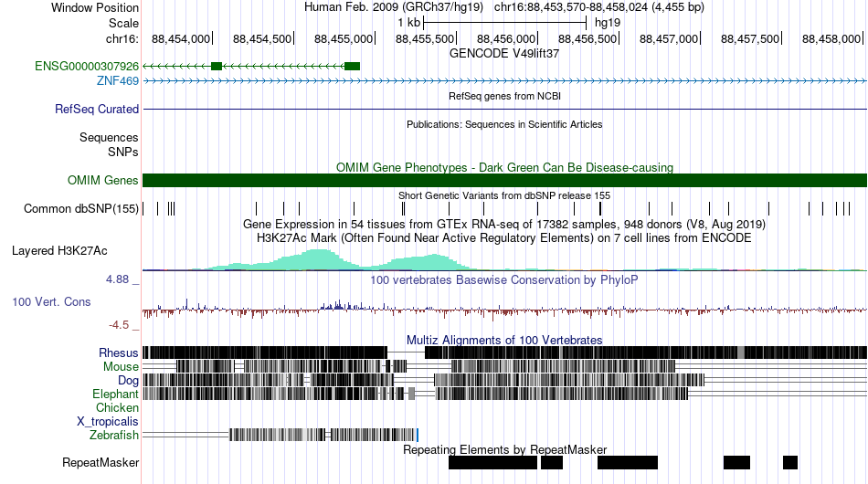Click the Sequences track label
The width and height of the screenshot is (868, 484).
pyautogui.click(x=109, y=137)
